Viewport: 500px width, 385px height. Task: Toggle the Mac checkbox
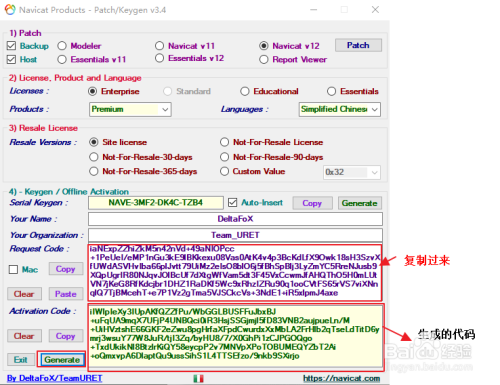[x=13, y=269]
